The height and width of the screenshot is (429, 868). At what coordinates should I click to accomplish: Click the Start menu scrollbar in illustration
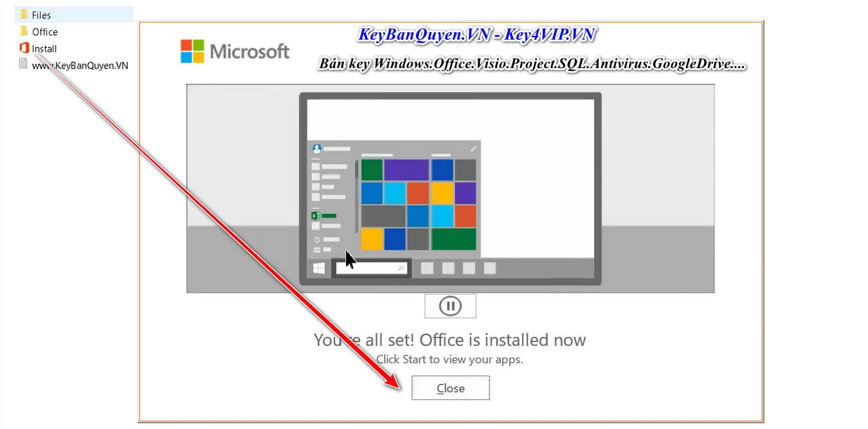click(x=357, y=196)
